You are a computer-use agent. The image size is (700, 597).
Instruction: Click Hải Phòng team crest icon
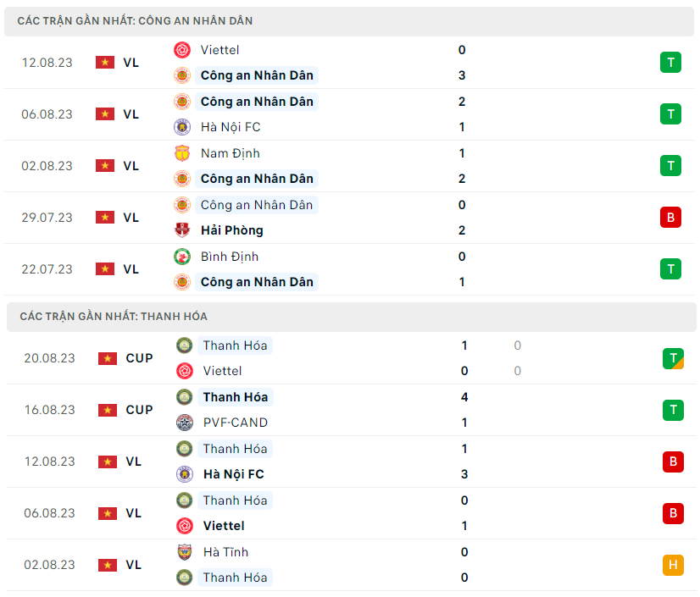[x=182, y=230]
